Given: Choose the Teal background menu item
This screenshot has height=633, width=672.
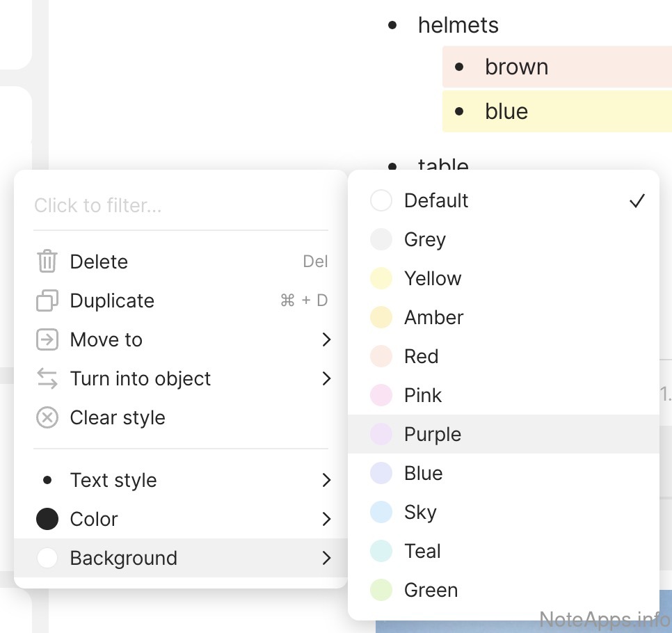Looking at the screenshot, I should tap(422, 552).
